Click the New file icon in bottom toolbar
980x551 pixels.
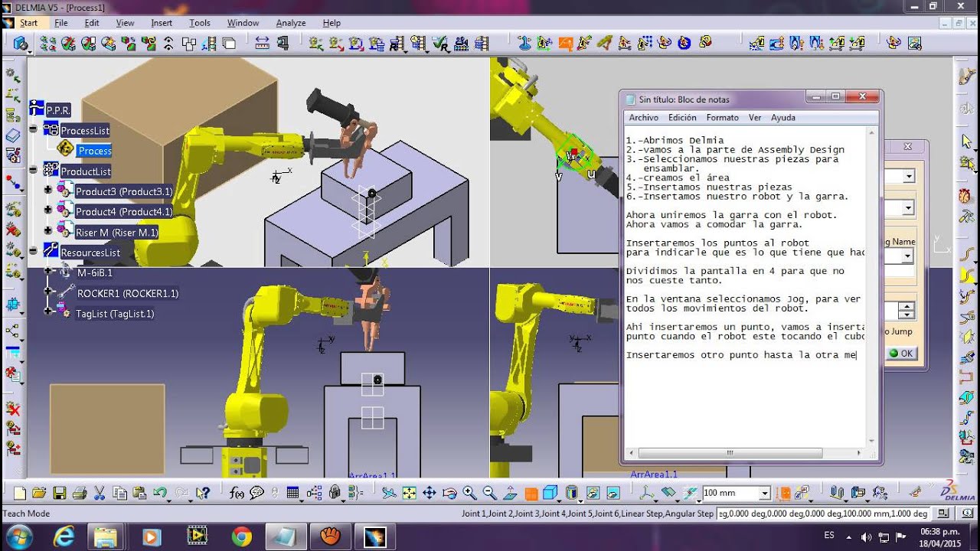tap(19, 493)
